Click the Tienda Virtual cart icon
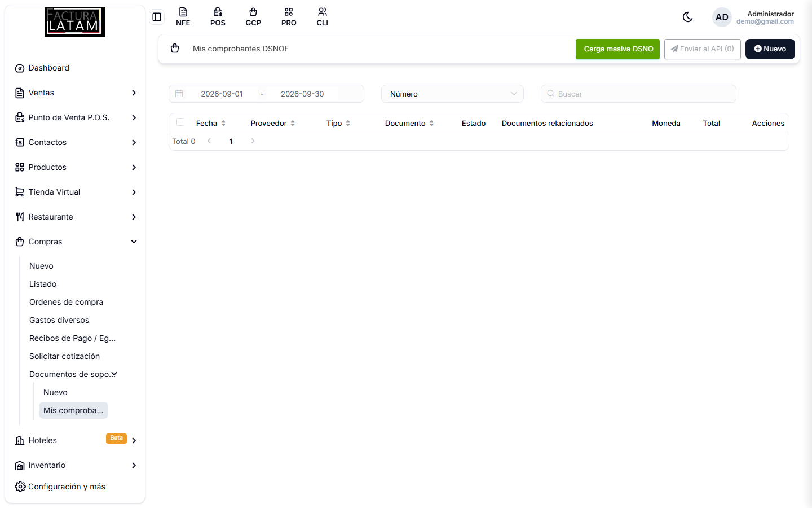The image size is (812, 508). point(20,192)
